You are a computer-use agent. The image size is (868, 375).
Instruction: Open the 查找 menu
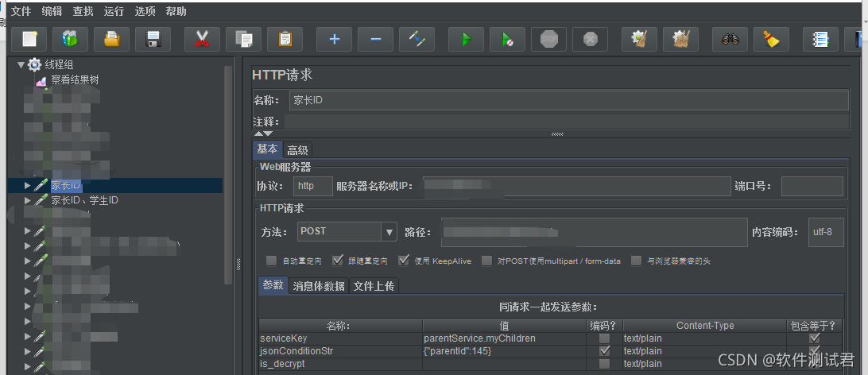click(x=83, y=11)
